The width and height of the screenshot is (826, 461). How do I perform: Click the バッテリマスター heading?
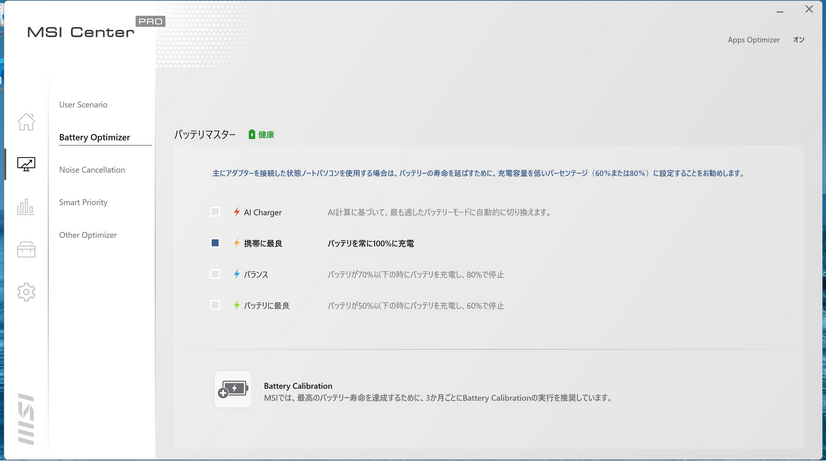pos(205,135)
